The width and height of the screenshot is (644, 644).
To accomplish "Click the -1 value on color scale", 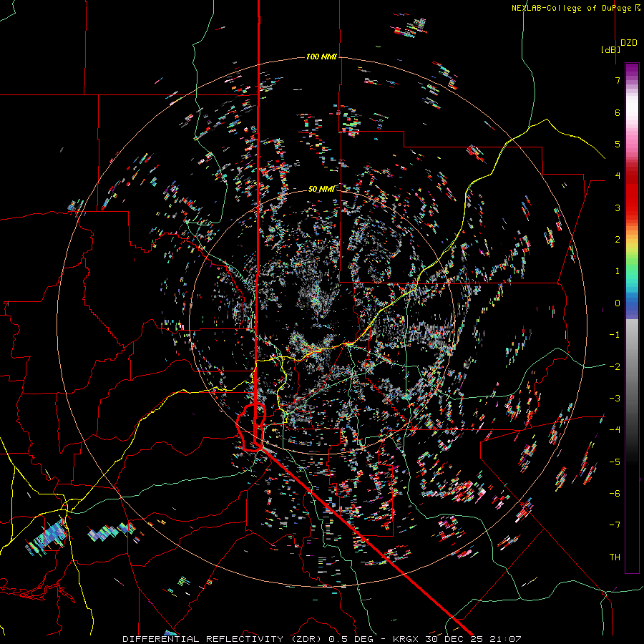I will [x=615, y=335].
